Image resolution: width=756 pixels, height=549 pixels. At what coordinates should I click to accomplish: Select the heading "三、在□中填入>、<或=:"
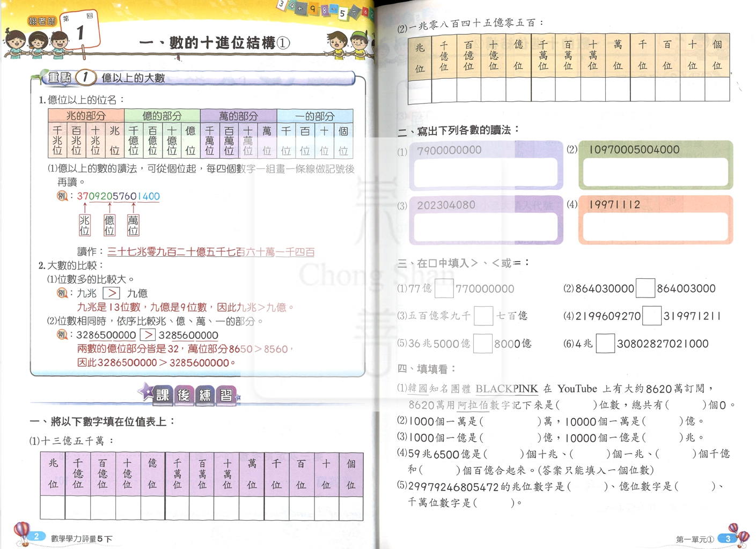(x=464, y=263)
